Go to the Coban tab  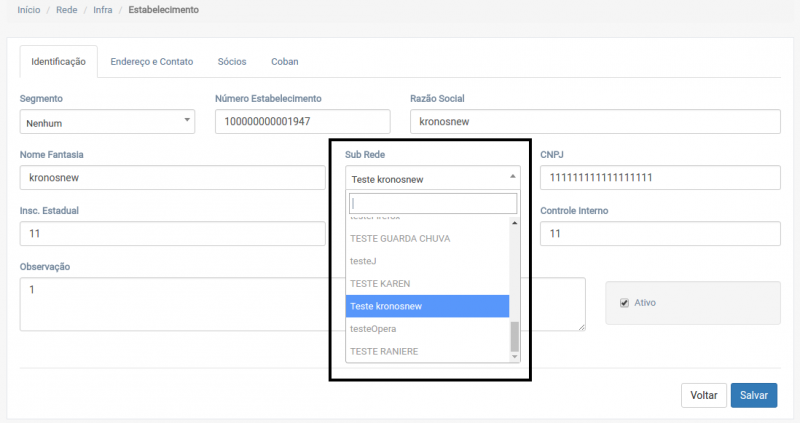pyautogui.click(x=284, y=62)
